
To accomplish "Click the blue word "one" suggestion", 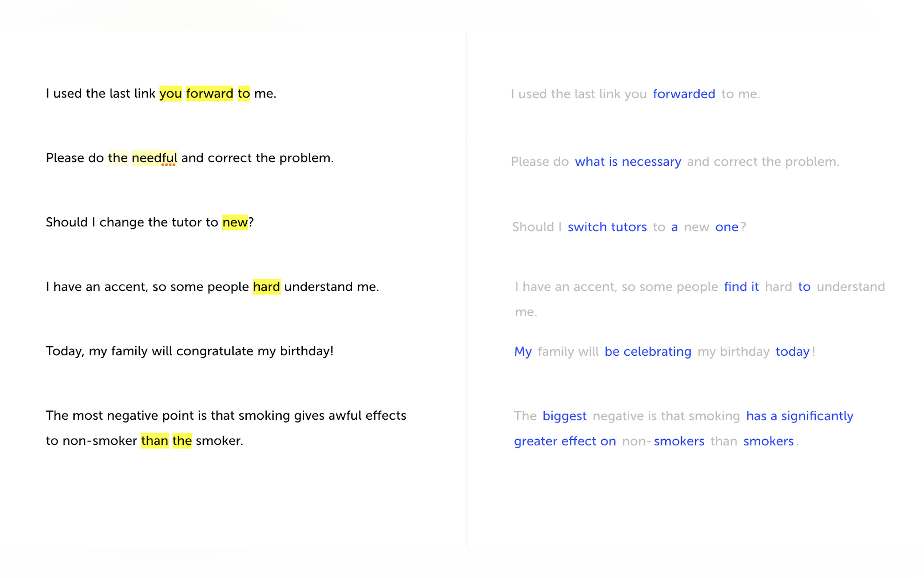I will [x=726, y=227].
